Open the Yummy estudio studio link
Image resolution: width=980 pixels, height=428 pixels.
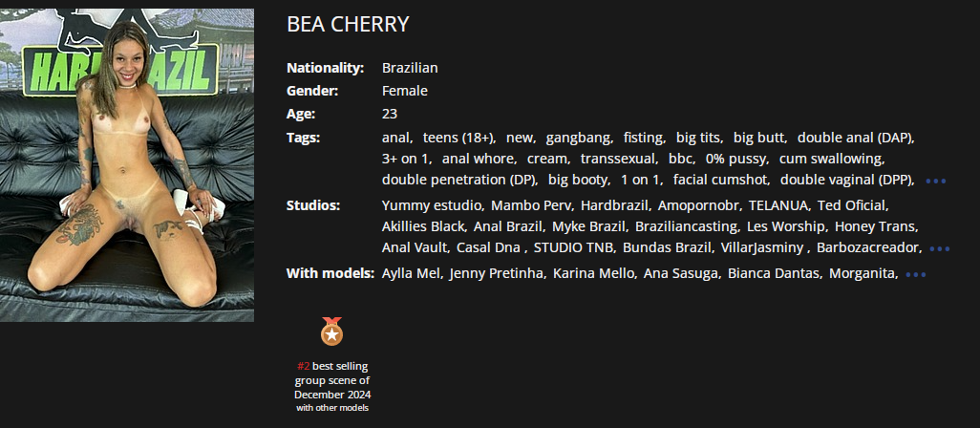[x=432, y=205]
